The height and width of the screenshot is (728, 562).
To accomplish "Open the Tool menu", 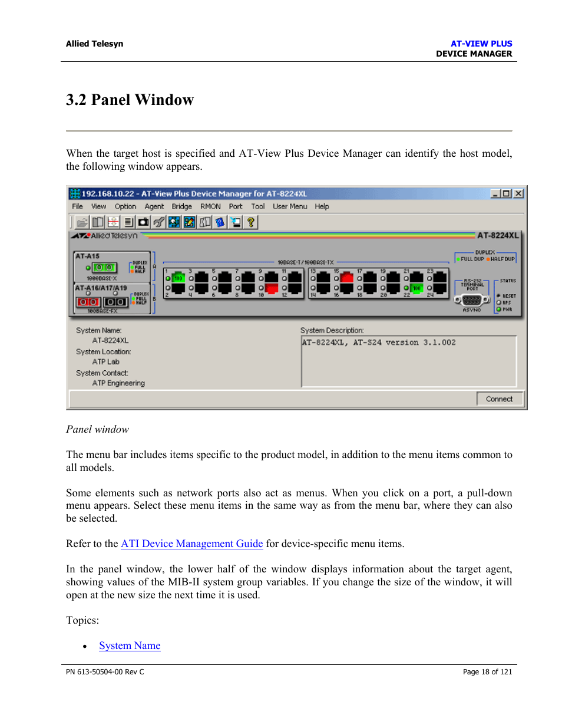I will point(258,207).
